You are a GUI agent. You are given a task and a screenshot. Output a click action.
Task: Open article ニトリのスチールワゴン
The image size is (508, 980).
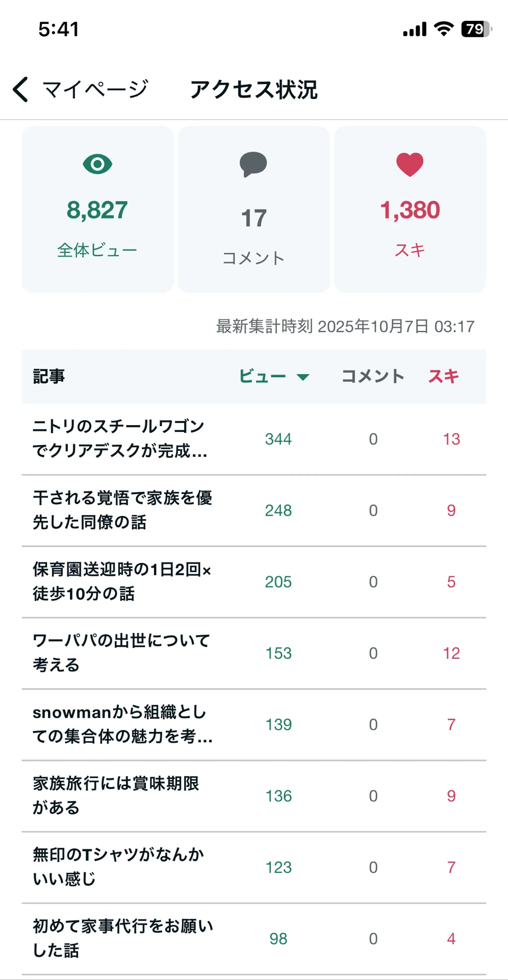(x=254, y=439)
